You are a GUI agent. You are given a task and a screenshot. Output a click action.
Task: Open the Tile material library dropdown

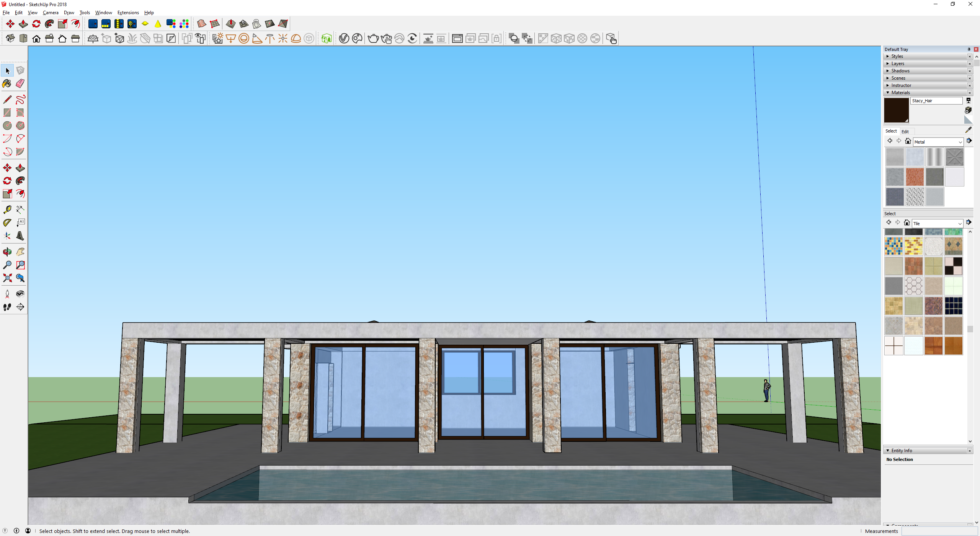tap(937, 224)
